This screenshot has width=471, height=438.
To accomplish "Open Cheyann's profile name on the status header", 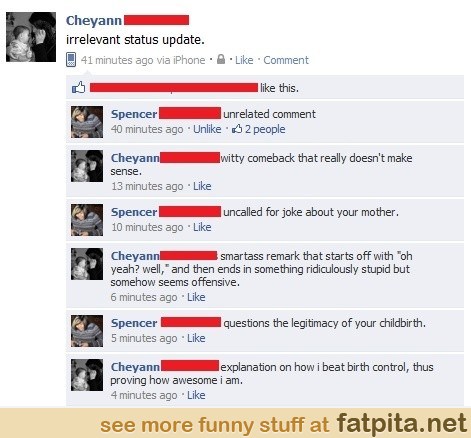I will tap(94, 20).
